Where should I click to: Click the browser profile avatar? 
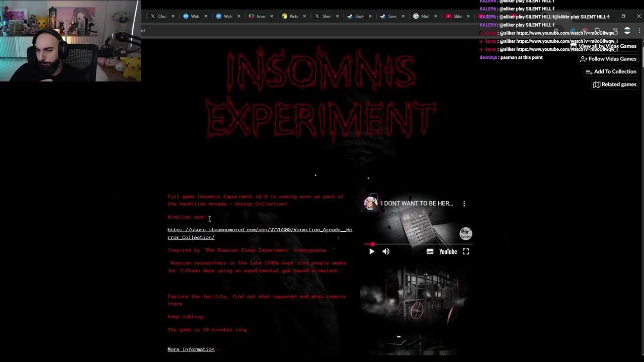coord(627,31)
